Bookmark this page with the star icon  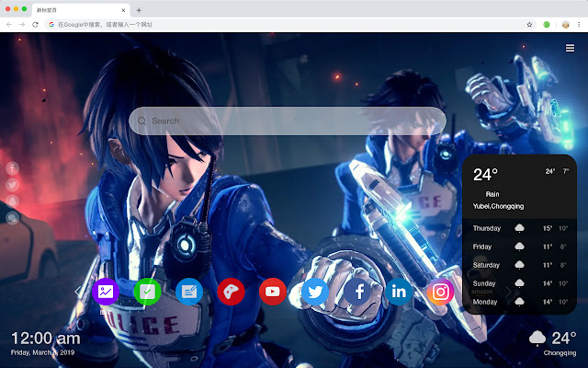(x=529, y=25)
